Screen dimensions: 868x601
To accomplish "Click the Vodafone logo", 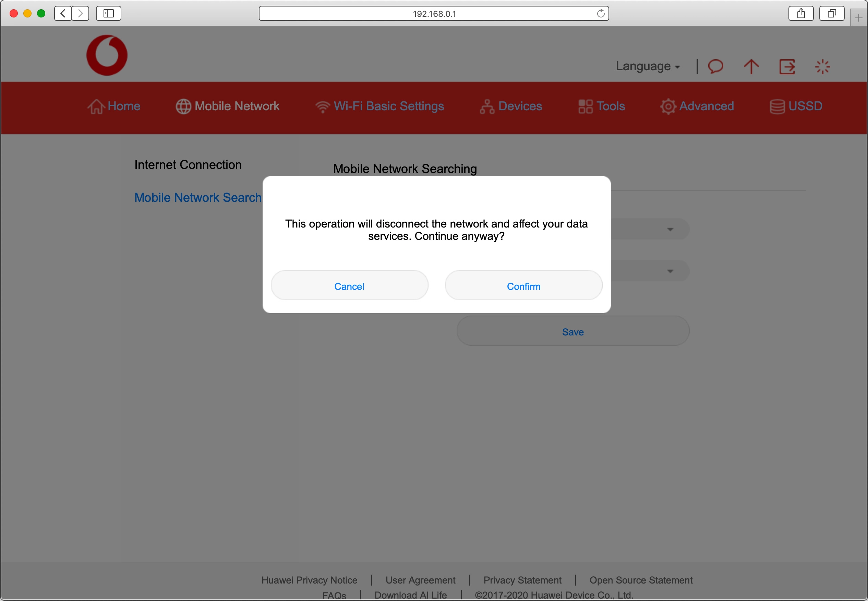I will 107,55.
